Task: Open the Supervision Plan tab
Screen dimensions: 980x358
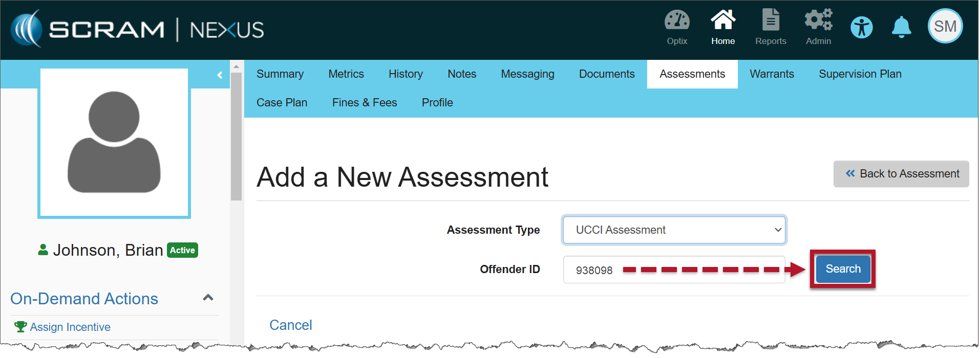Action: pyautogui.click(x=860, y=74)
